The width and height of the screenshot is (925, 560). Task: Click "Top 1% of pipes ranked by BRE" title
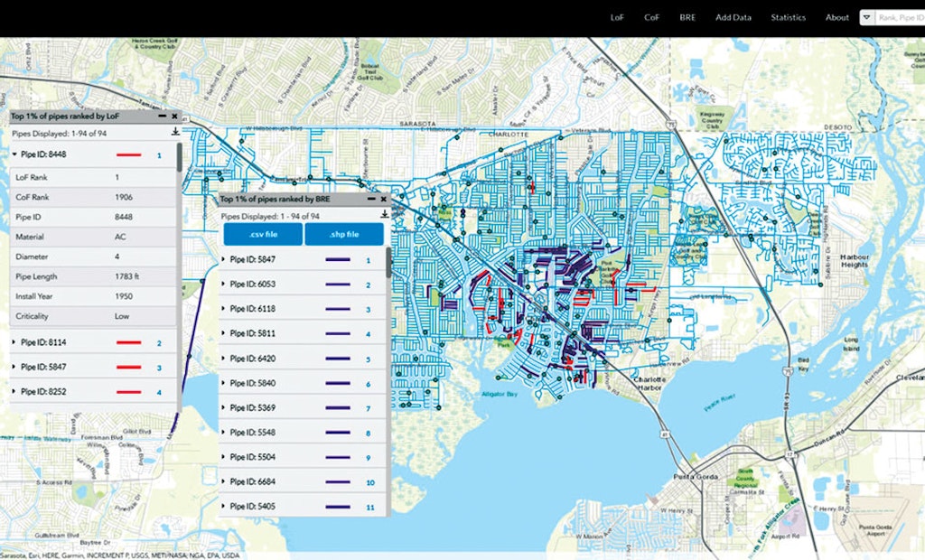(x=275, y=199)
